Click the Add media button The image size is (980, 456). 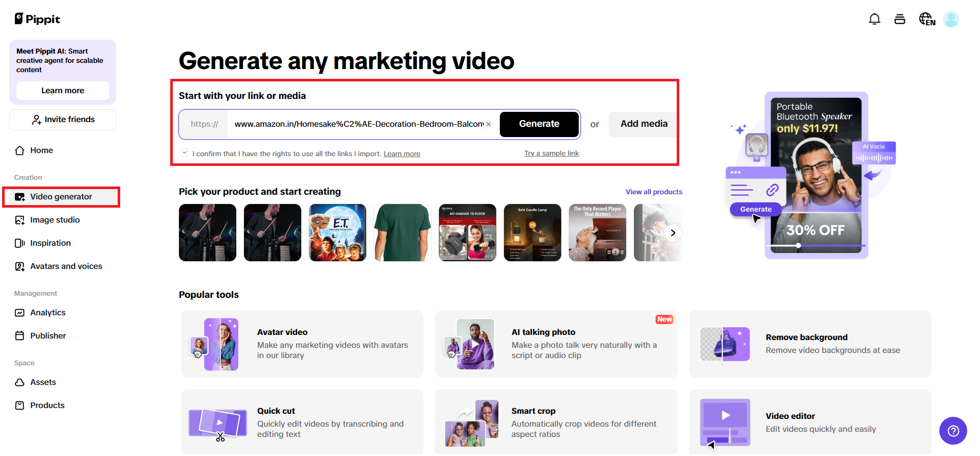pyautogui.click(x=644, y=124)
